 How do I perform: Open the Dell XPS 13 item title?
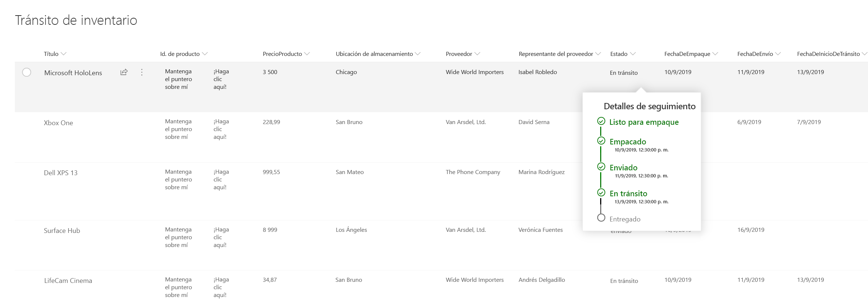pos(61,173)
